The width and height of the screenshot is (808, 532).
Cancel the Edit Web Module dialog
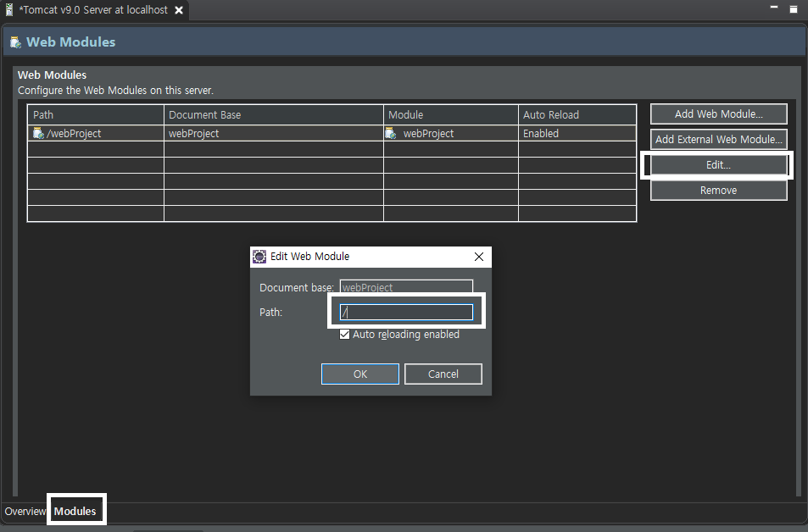[443, 374]
